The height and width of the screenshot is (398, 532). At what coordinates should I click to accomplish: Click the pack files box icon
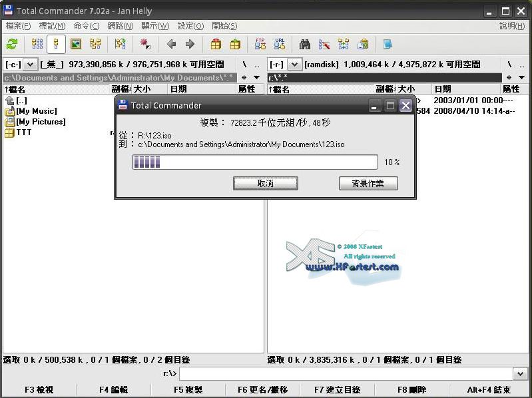[x=216, y=44]
